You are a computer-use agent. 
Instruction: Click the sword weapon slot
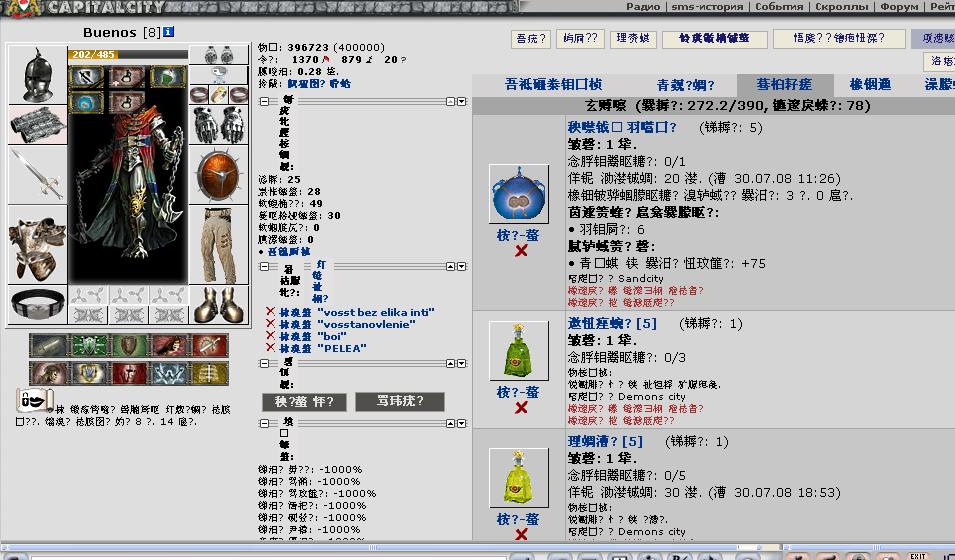[37, 174]
